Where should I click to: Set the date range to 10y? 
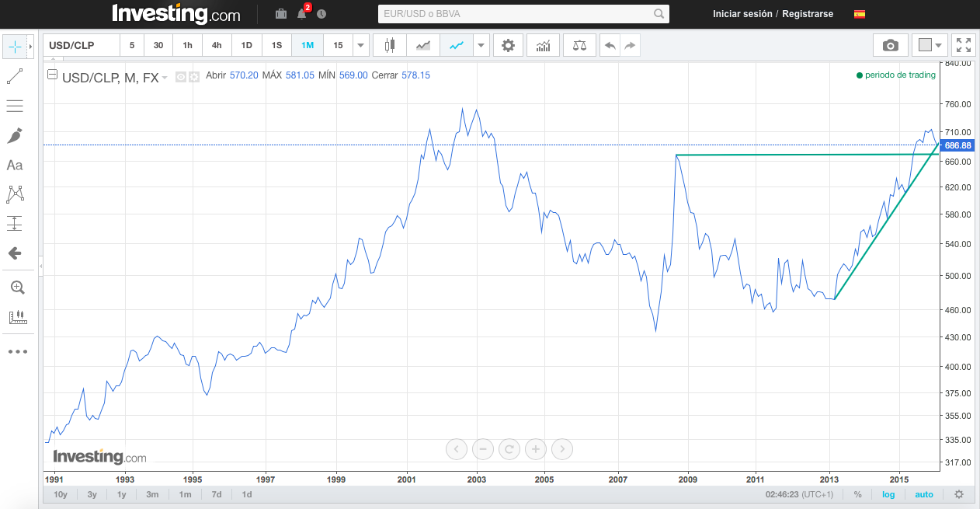[x=60, y=494]
